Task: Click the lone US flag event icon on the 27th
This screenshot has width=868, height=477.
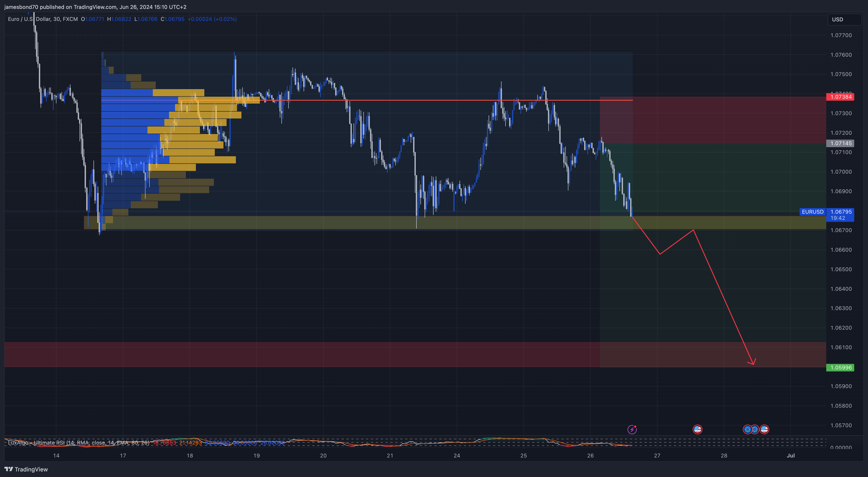Action: point(697,429)
